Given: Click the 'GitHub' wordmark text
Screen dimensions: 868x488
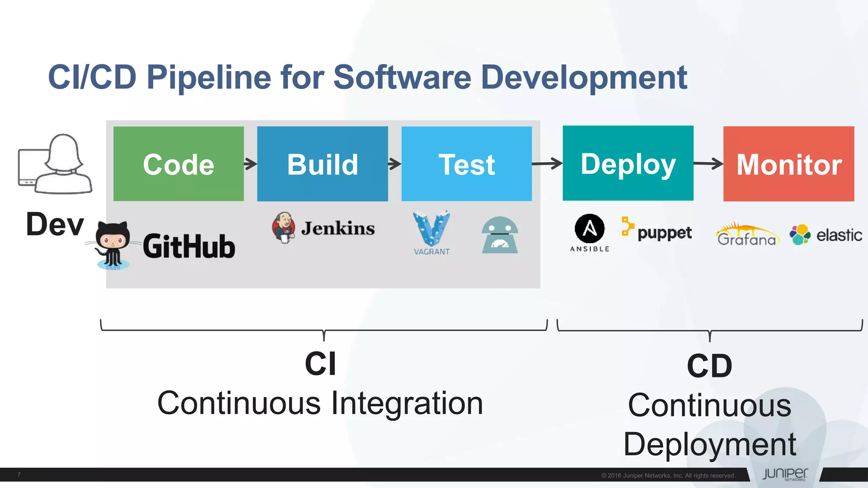Looking at the screenshot, I should click(x=189, y=246).
